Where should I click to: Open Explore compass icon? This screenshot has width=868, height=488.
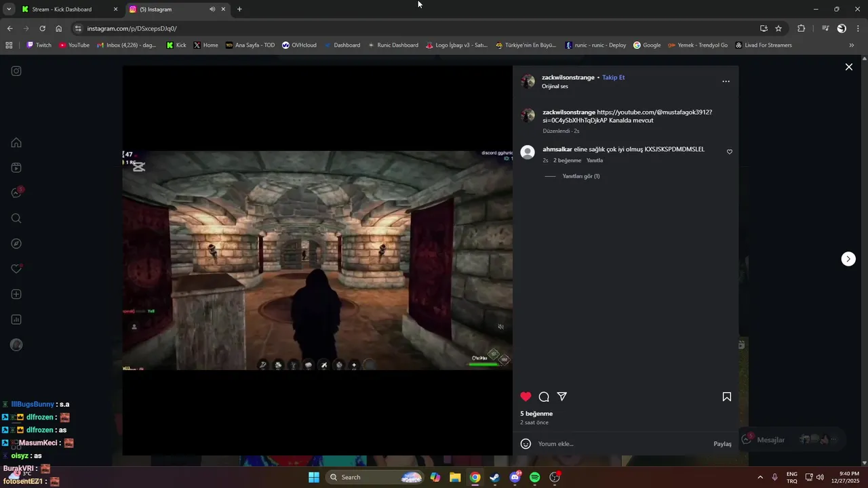(x=16, y=243)
